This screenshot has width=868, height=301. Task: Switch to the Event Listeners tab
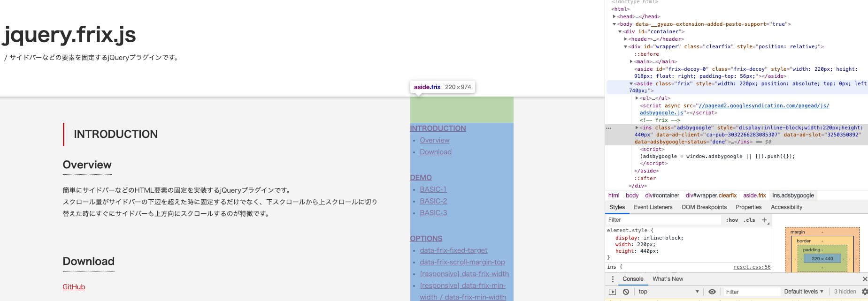point(653,207)
